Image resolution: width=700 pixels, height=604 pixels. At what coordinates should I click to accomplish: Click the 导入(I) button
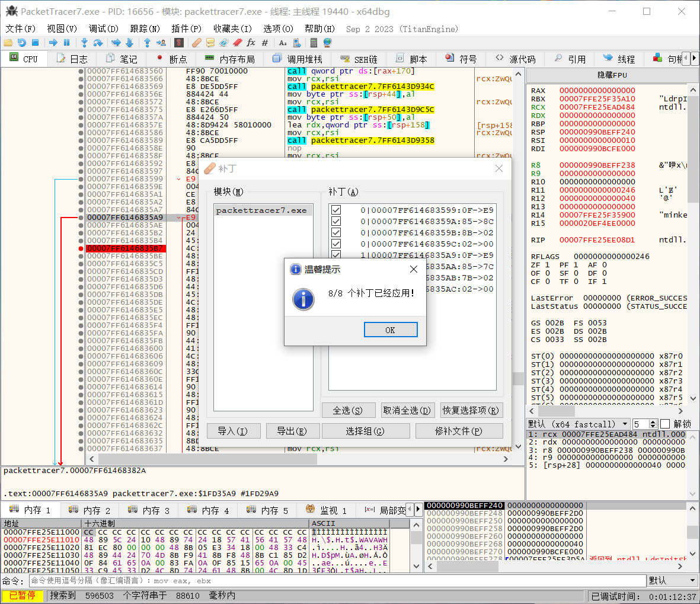click(232, 431)
